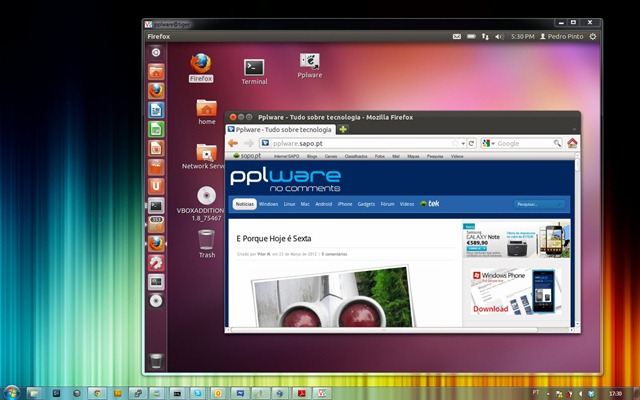Select the Firefox desktop shortcut icon

pyautogui.click(x=201, y=68)
